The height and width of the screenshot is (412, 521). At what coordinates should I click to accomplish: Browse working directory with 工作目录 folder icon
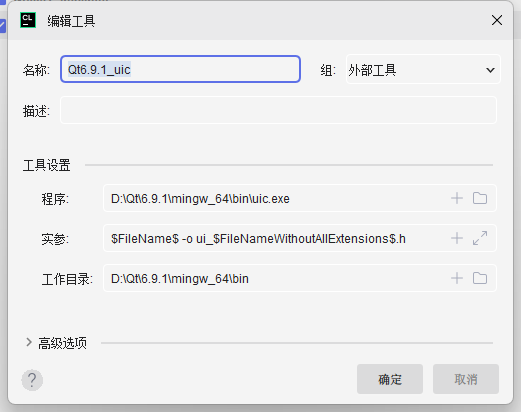coord(480,278)
